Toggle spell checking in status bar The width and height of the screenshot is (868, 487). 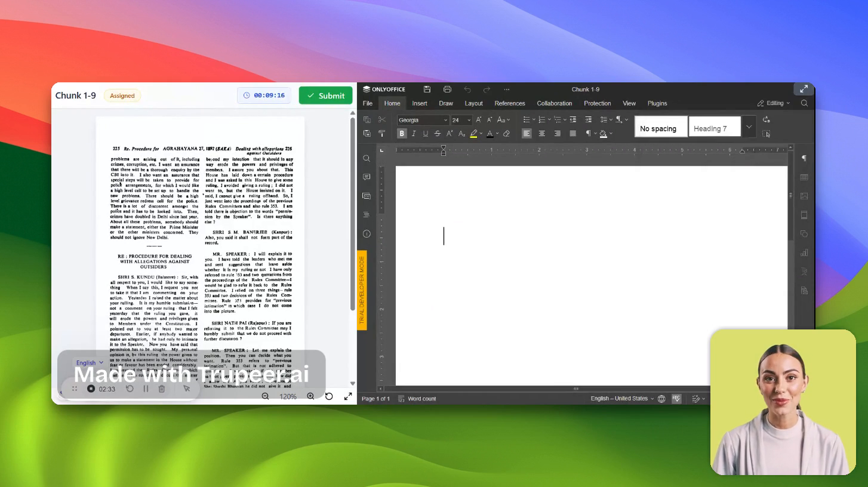pyautogui.click(x=676, y=399)
